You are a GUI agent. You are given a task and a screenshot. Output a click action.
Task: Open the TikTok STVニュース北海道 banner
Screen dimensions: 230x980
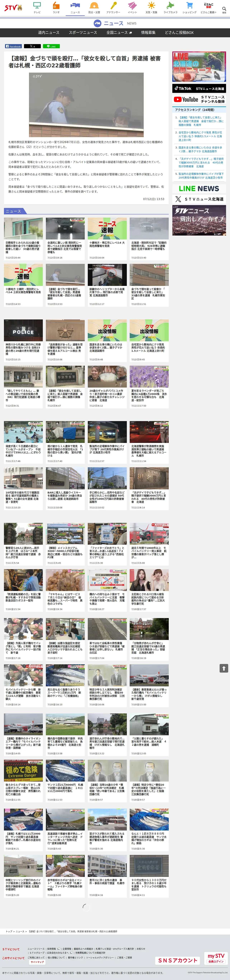199,88
